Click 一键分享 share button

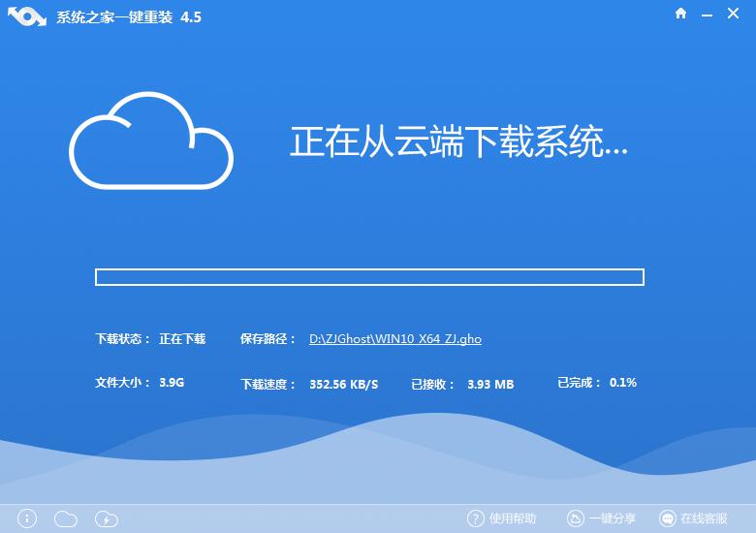pos(613,518)
